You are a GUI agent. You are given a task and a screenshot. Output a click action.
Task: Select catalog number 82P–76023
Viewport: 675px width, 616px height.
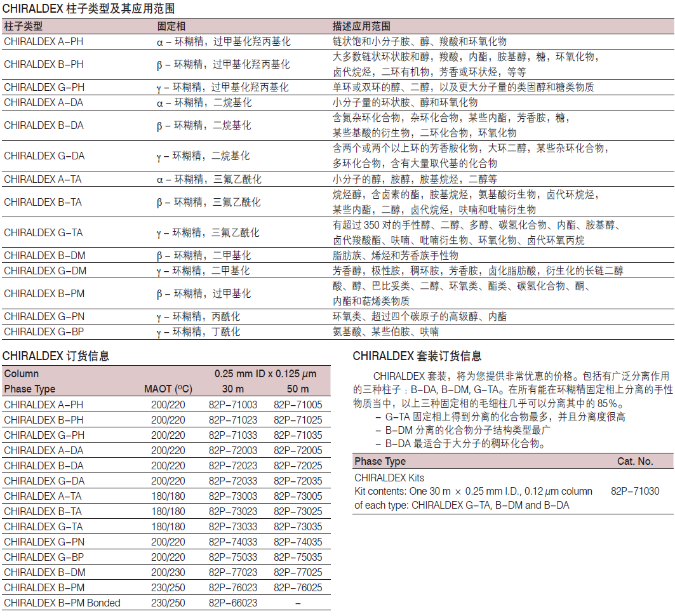click(233, 587)
